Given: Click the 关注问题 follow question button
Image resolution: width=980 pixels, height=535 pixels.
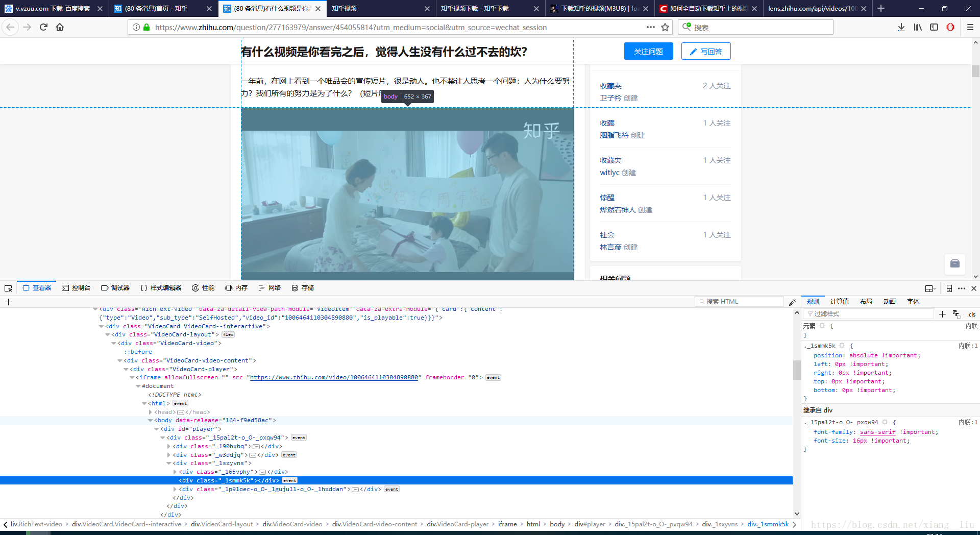Looking at the screenshot, I should point(649,52).
